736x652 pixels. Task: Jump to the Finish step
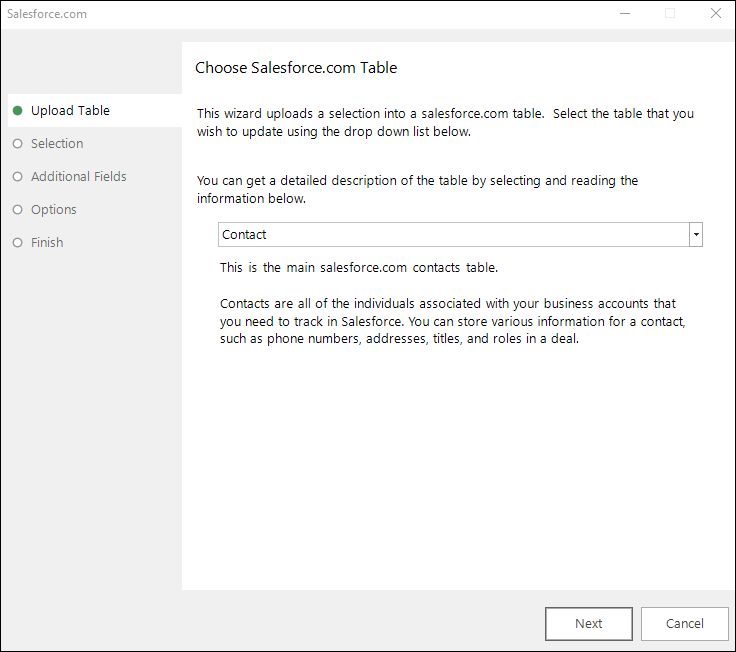[x=47, y=242]
